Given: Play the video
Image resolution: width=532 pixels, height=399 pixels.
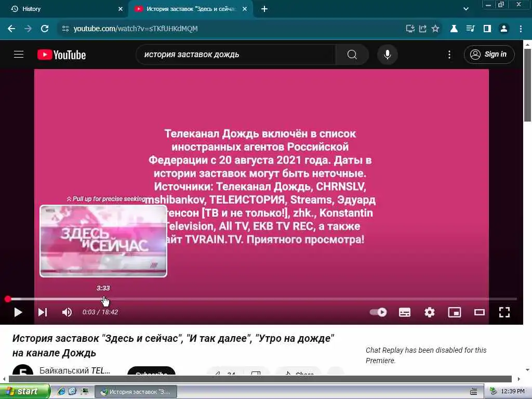Looking at the screenshot, I should [x=18, y=312].
